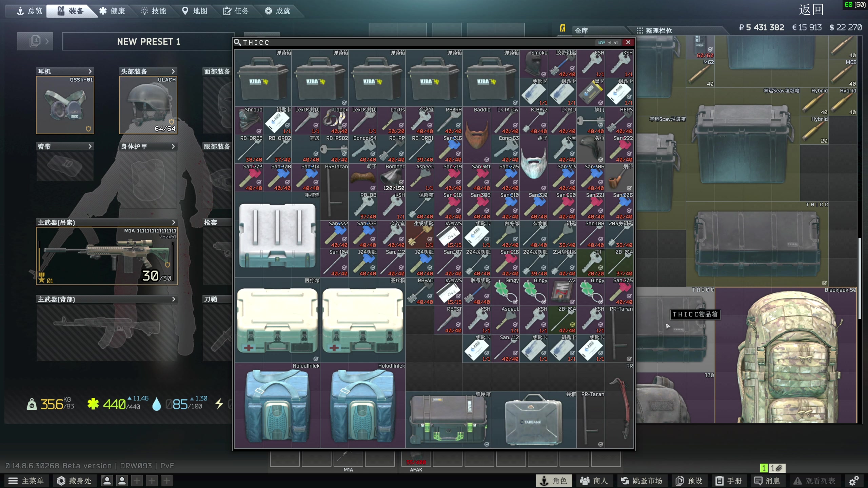Select the Baddie red beard item
868x488 pixels.
(x=477, y=135)
